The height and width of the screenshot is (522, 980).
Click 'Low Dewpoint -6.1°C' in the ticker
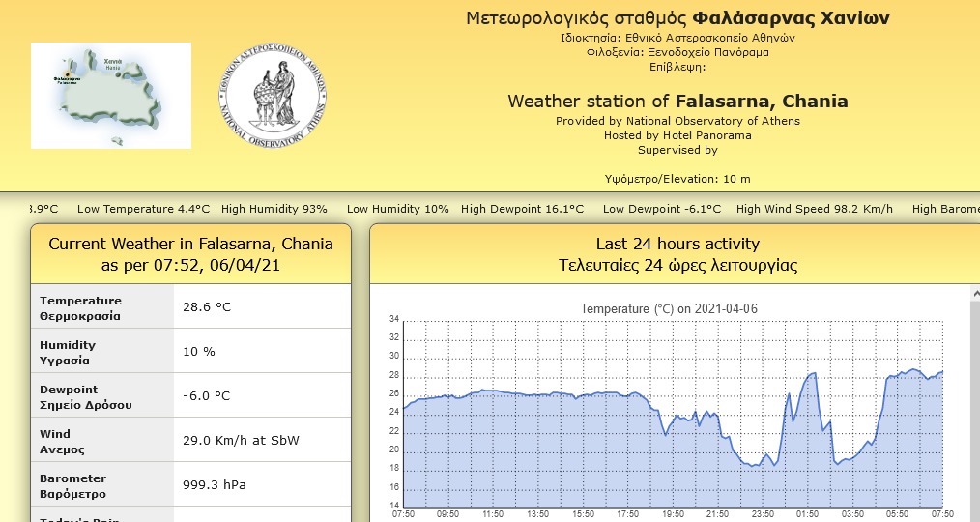[661, 209]
